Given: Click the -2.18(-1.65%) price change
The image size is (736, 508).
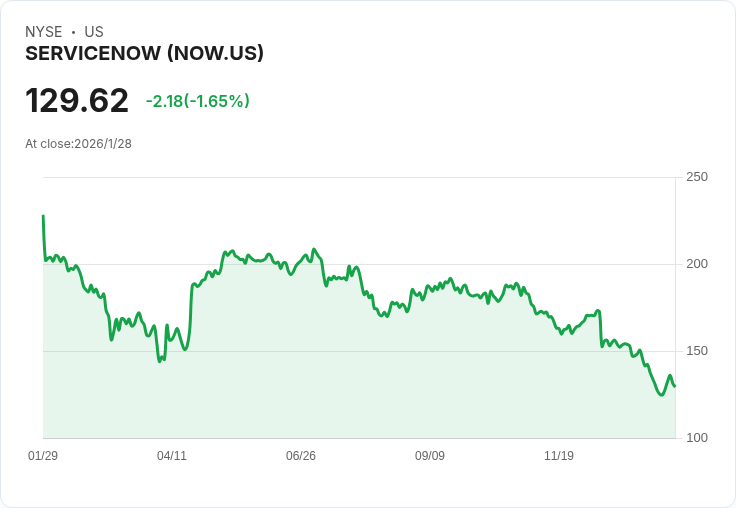Looking at the screenshot, I should (197, 101).
